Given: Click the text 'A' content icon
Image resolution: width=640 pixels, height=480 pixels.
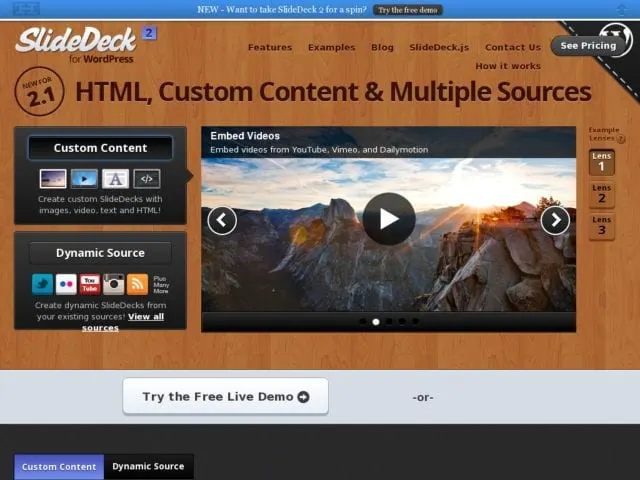Looking at the screenshot, I should tap(116, 179).
